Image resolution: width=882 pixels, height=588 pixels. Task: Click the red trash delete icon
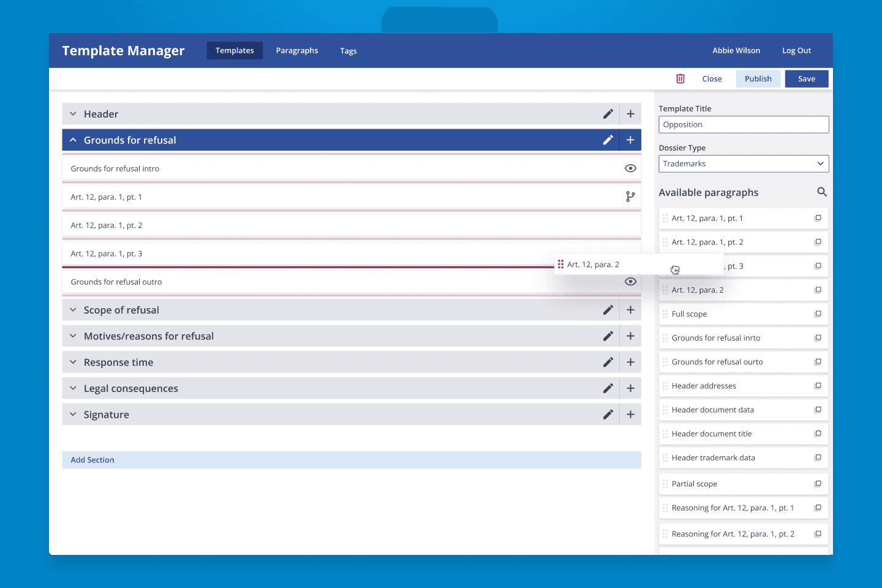tap(680, 78)
